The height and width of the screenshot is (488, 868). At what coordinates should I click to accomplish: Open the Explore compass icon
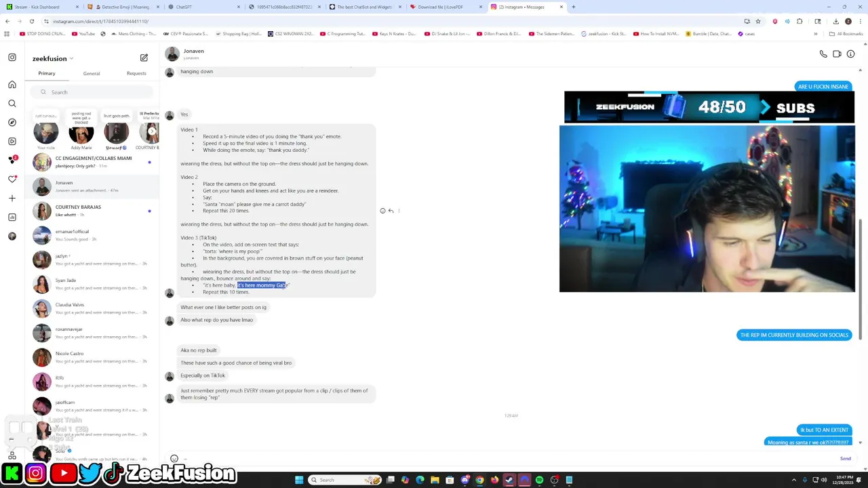click(x=12, y=123)
